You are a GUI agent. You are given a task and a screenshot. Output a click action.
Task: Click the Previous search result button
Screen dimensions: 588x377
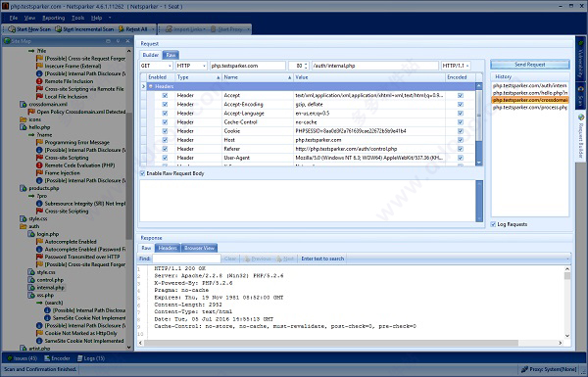(x=258, y=259)
